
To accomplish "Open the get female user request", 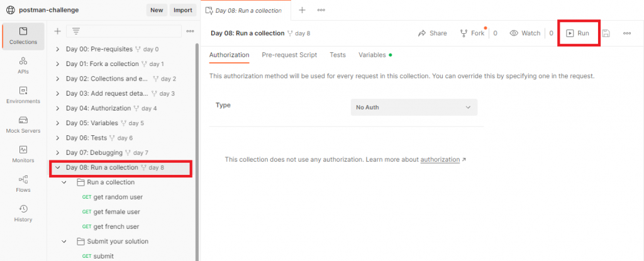I will (111, 212).
